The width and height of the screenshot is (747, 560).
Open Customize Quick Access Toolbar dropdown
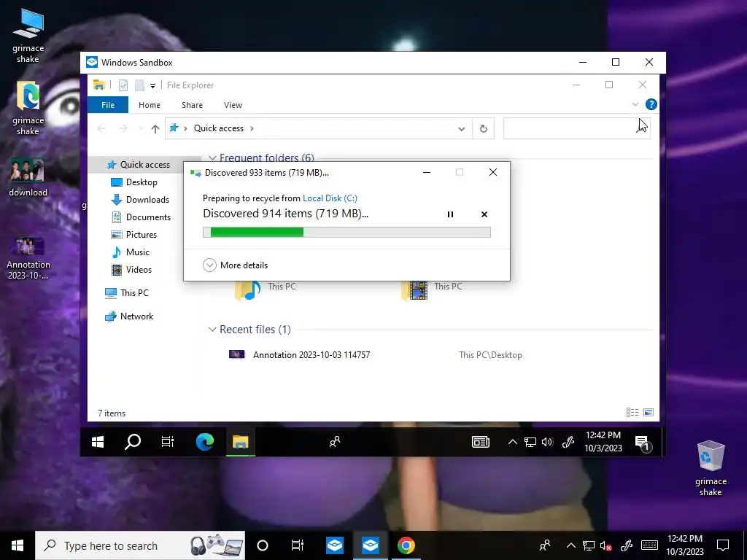pyautogui.click(x=152, y=86)
